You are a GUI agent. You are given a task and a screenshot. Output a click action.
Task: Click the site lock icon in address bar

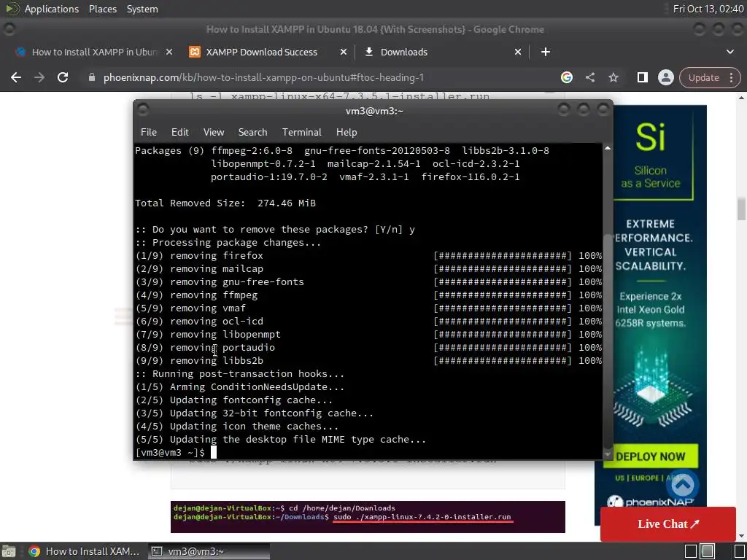coord(92,77)
